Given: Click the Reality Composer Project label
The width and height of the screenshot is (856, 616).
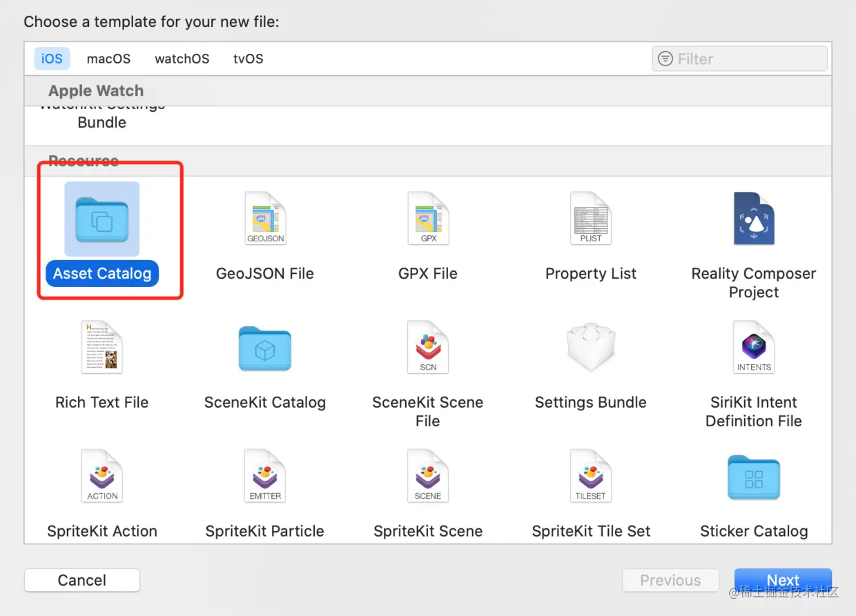Looking at the screenshot, I should [x=754, y=283].
